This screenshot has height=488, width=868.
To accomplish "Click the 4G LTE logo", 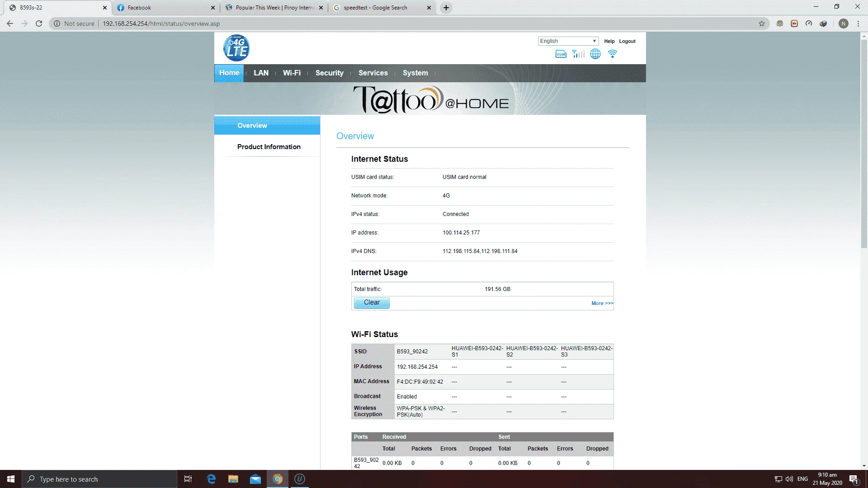I will pos(236,48).
